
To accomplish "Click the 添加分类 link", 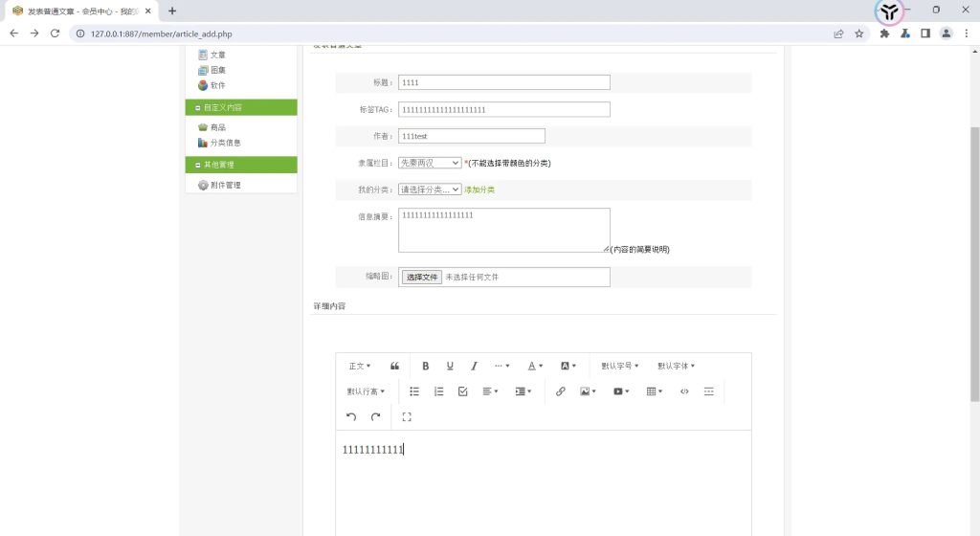I will 479,190.
